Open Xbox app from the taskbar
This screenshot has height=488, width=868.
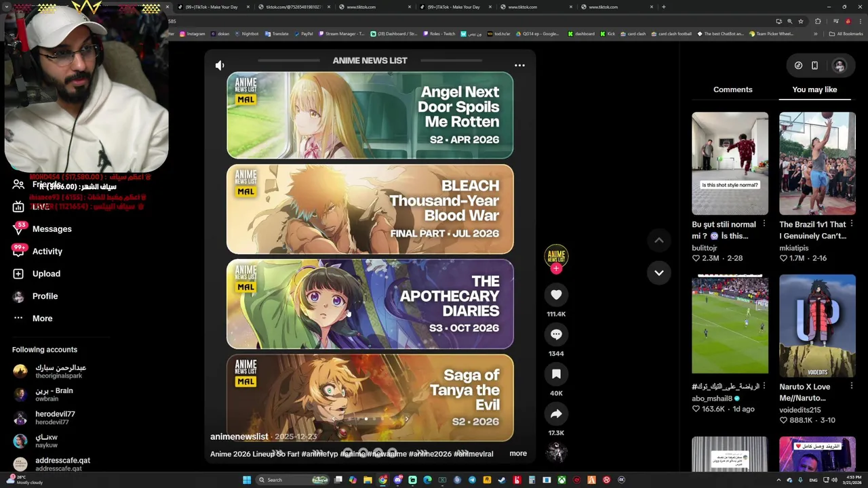[561, 480]
